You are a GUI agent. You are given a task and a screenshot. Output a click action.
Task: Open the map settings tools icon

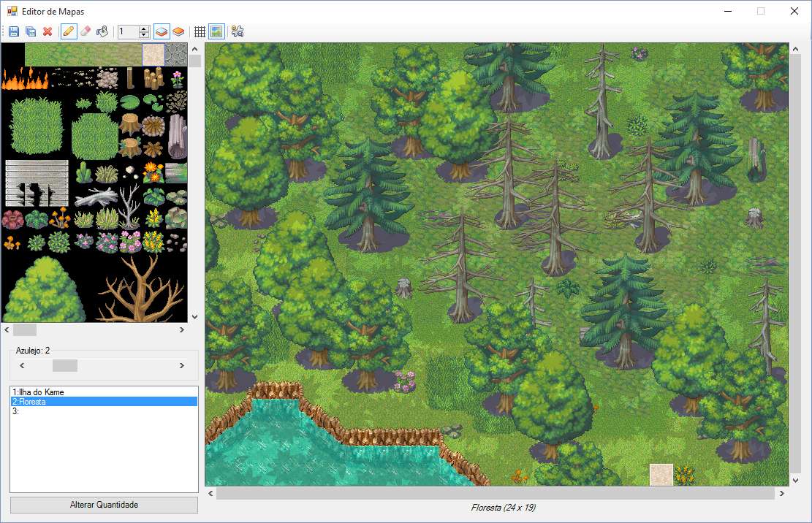237,31
